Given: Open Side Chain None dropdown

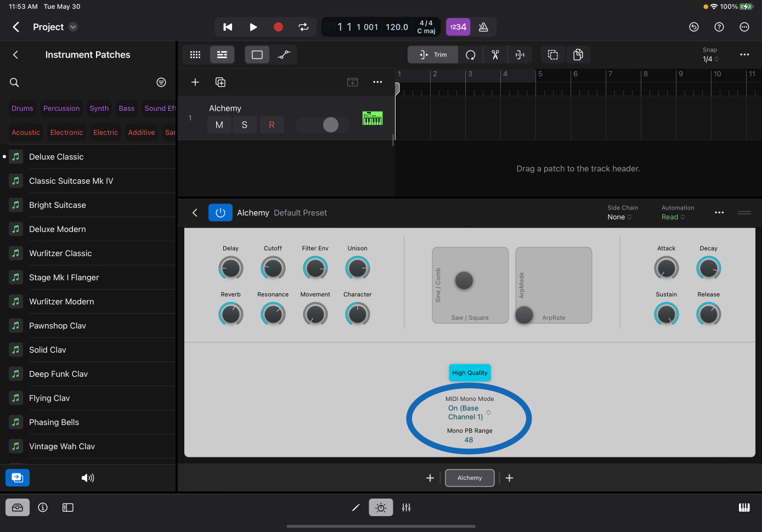Looking at the screenshot, I should 619,217.
